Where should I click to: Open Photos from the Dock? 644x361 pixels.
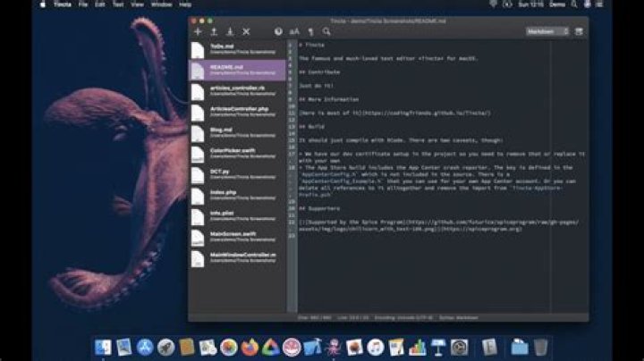(x=229, y=347)
